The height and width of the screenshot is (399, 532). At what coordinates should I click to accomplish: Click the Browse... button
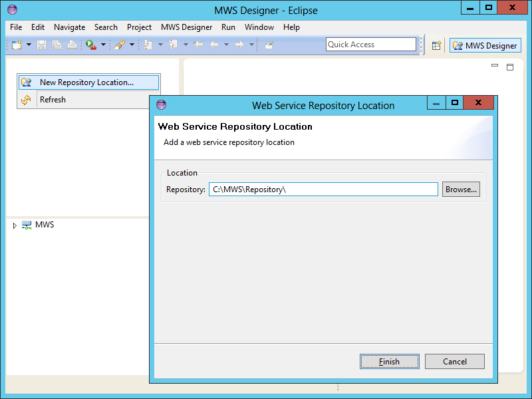tap(461, 190)
